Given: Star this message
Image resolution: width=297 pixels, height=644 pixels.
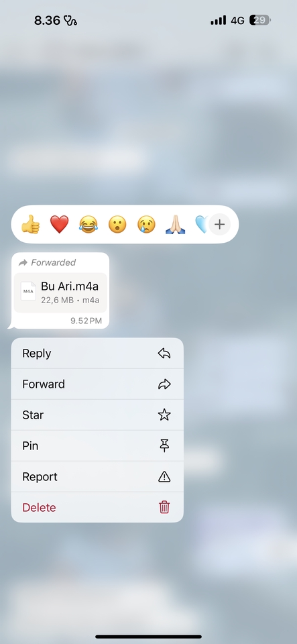Looking at the screenshot, I should tap(97, 415).
